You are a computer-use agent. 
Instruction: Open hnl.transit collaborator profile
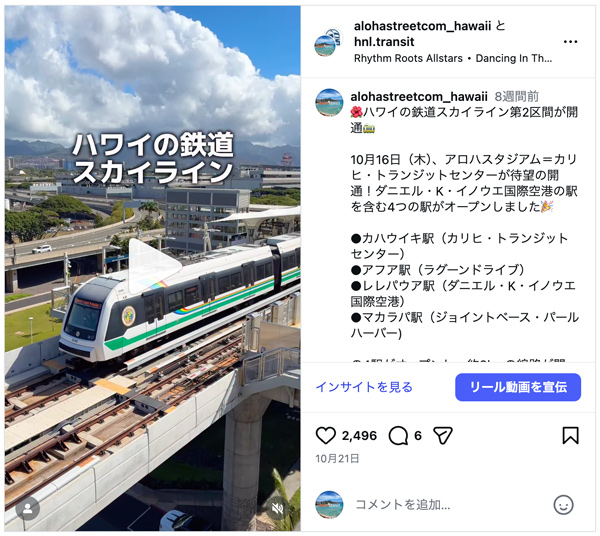click(x=384, y=42)
